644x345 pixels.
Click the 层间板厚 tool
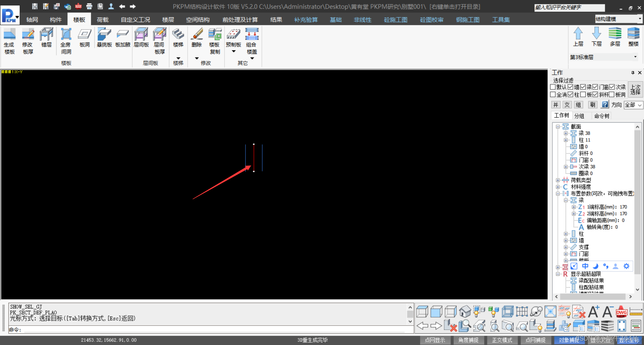[160, 41]
